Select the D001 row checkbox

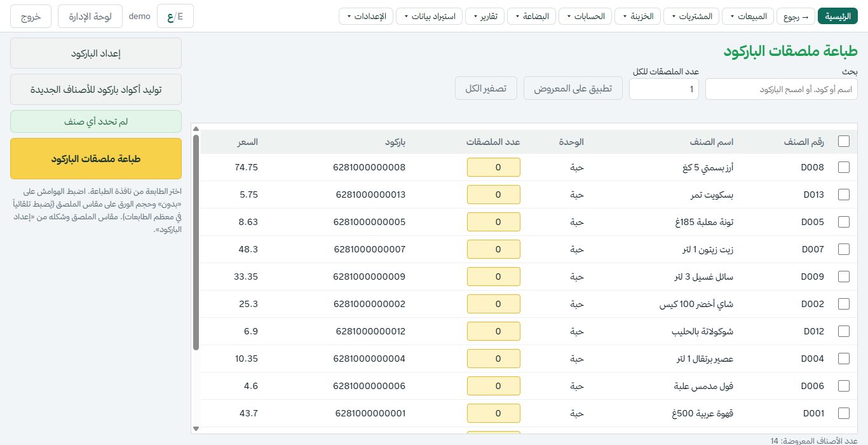[x=844, y=413]
